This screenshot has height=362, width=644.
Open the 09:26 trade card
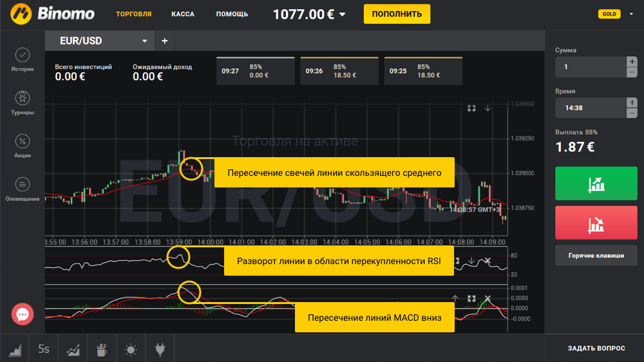339,71
